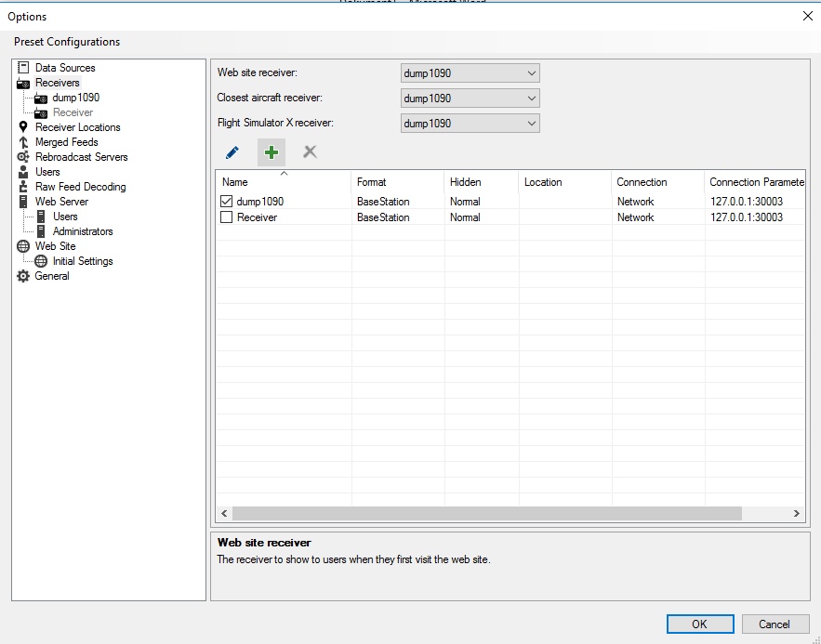The width and height of the screenshot is (821, 644).
Task: Add a new receiver with the green plus
Action: click(x=271, y=152)
